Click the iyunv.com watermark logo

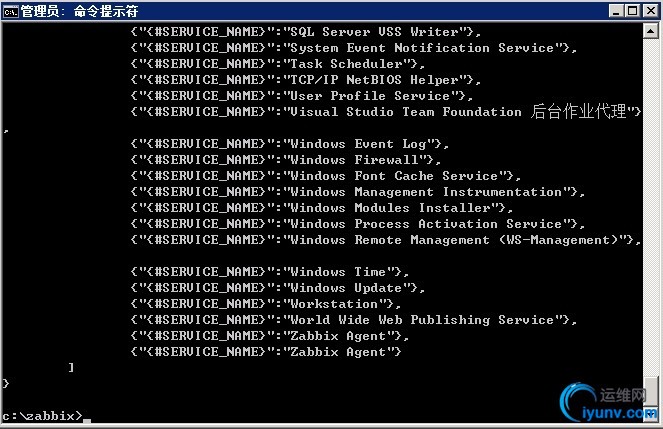(x=609, y=403)
